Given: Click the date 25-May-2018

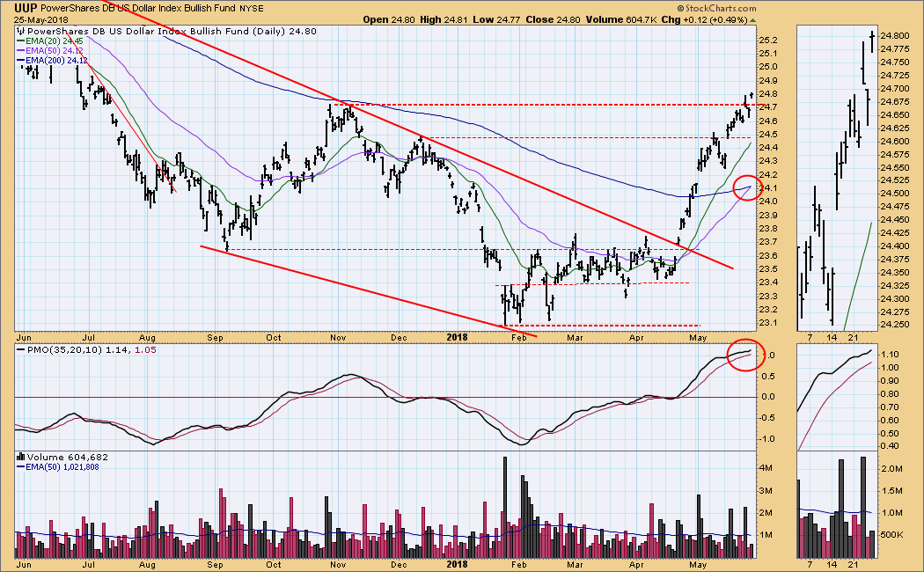Looking at the screenshot, I should coord(41,19).
